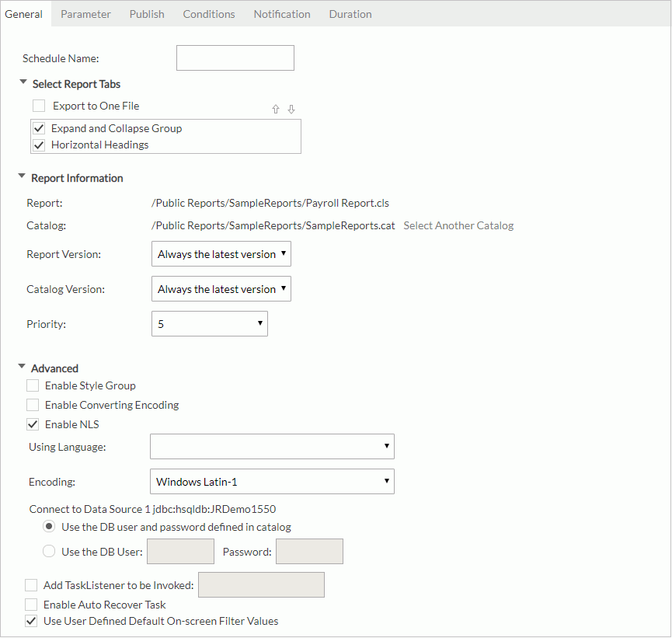Screen dimensions: 672x638
Task: Check Export to One File
Action: pos(39,105)
